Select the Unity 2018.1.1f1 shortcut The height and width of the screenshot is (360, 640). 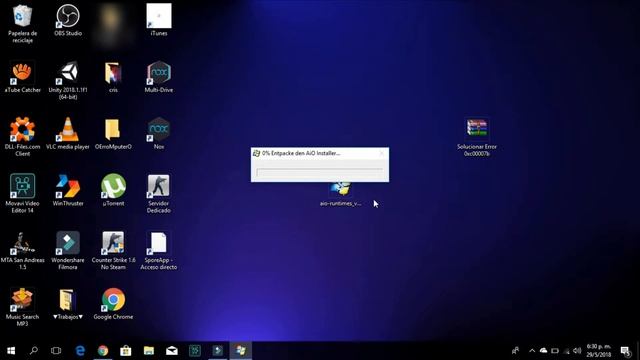[x=68, y=80]
